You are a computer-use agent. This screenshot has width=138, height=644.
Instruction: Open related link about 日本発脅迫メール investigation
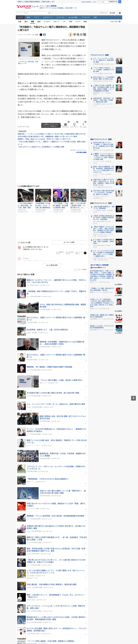pos(41,147)
